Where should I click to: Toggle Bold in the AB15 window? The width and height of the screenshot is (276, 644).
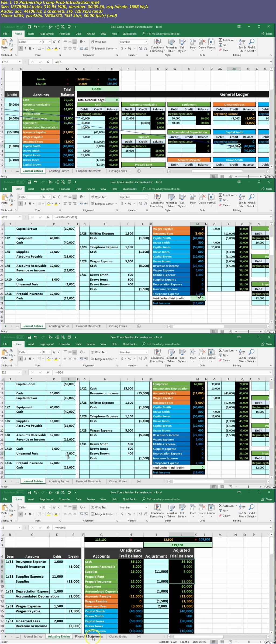tap(20, 49)
